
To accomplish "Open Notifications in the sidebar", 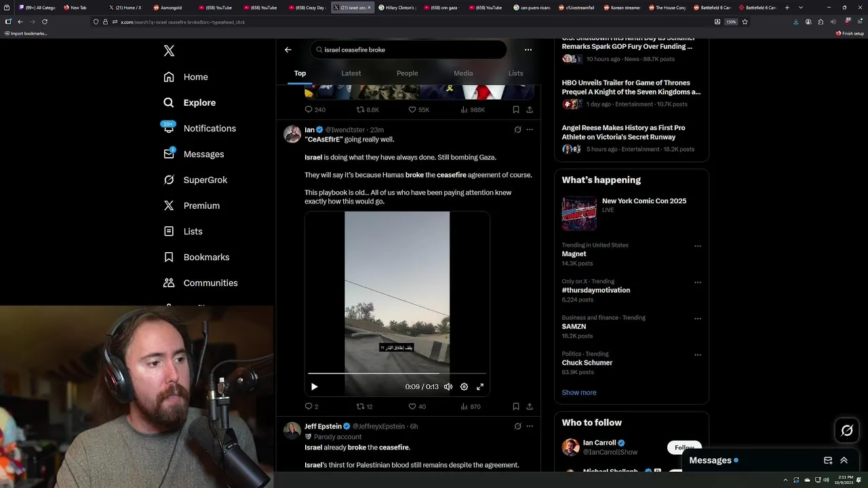I will 199,128.
